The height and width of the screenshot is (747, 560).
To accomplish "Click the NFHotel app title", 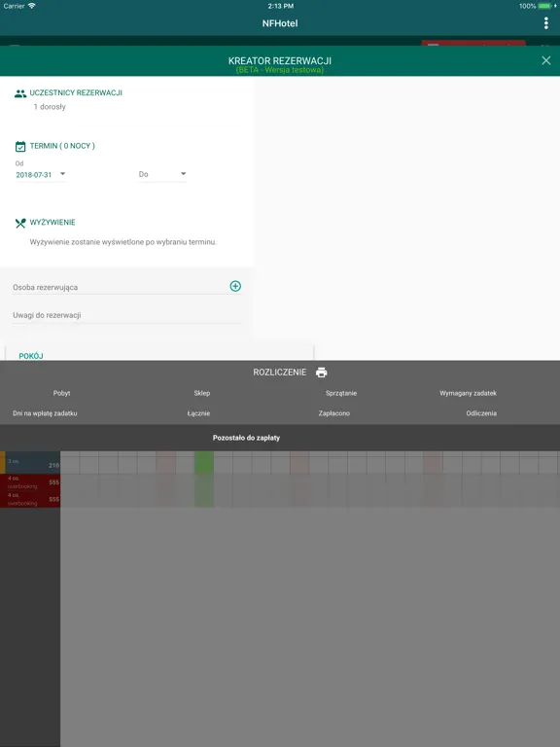I will pyautogui.click(x=280, y=23).
